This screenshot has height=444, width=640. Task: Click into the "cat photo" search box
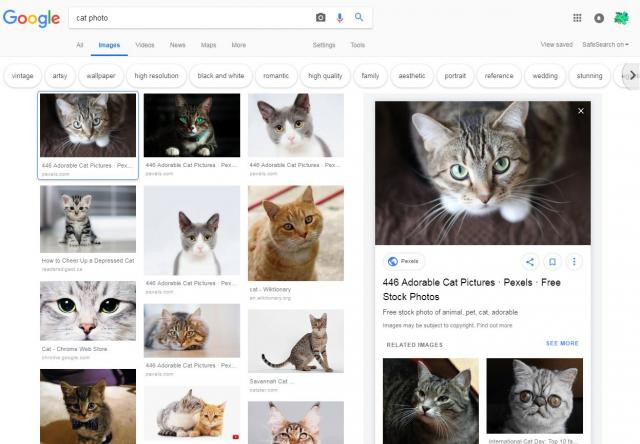click(190, 17)
